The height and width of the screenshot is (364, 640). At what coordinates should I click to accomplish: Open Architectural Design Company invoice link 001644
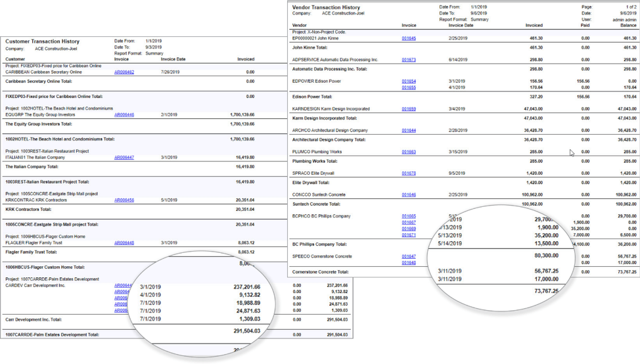coord(409,131)
